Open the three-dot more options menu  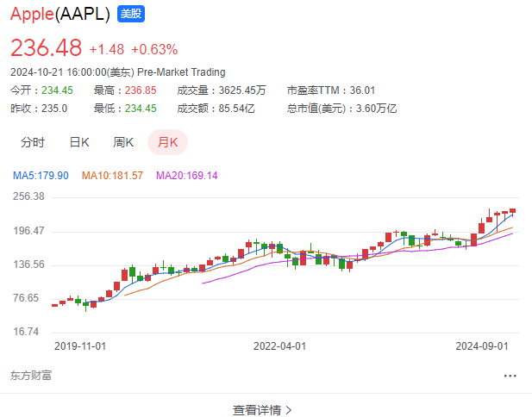coord(510,376)
